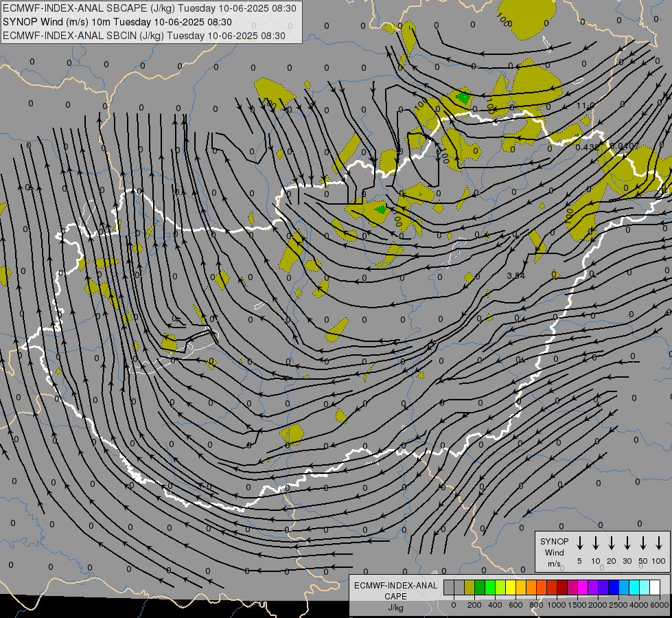
Task: Pick the sky blue swatch right of 2500 tick
Action: [623, 587]
